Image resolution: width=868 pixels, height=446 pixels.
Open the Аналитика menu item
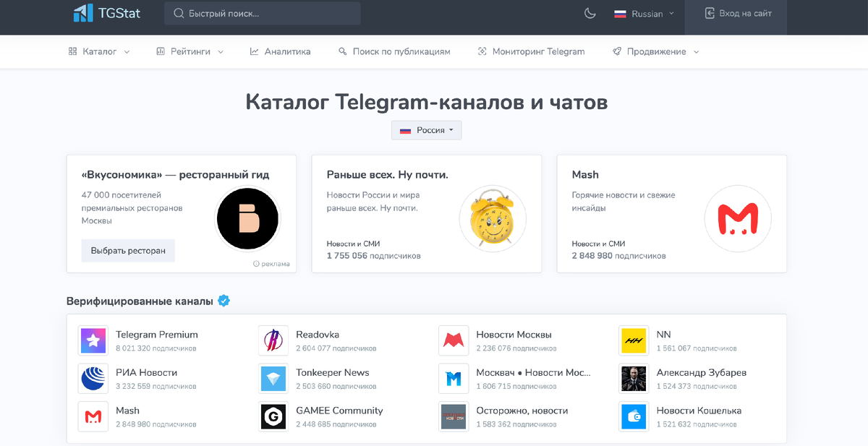pos(280,51)
